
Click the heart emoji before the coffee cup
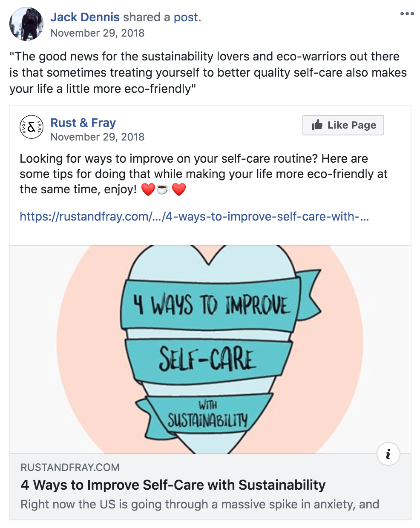[148, 189]
